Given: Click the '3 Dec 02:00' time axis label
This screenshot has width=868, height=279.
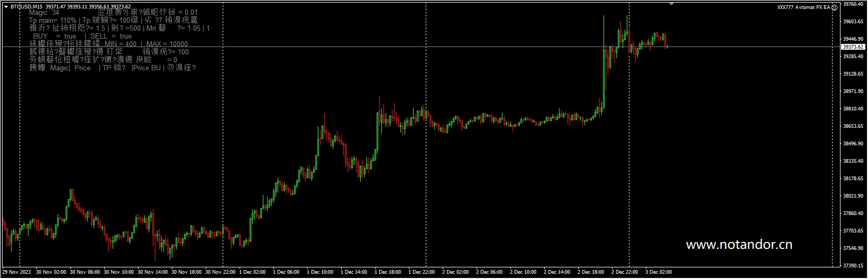Looking at the screenshot, I should (x=659, y=272).
